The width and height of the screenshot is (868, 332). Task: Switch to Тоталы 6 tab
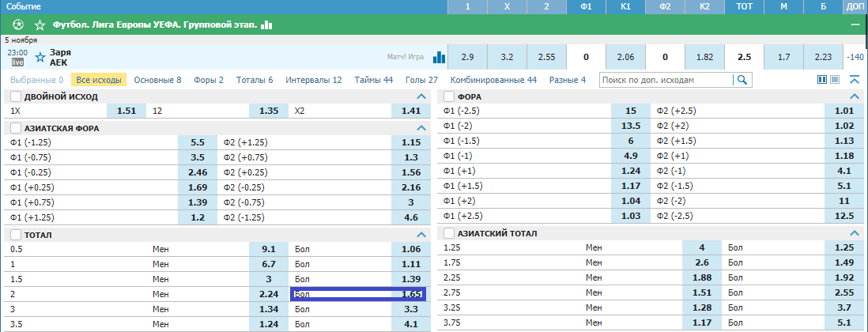(x=255, y=80)
